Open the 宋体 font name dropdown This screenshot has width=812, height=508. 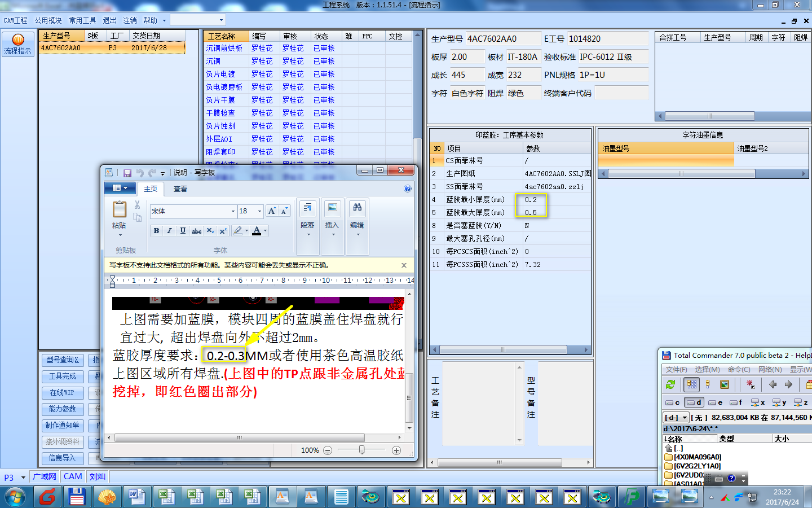[x=233, y=211]
